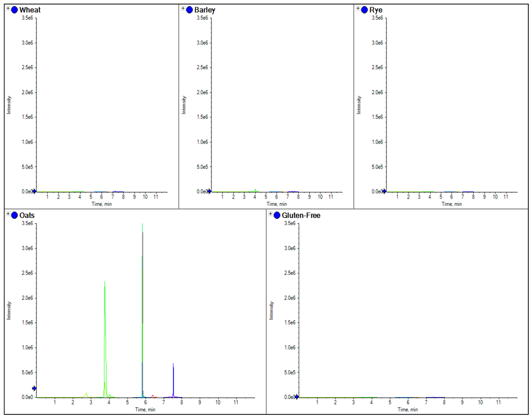This screenshot has height=419, width=532.
Task: Click the Rye pane title text
Action: tap(376, 10)
